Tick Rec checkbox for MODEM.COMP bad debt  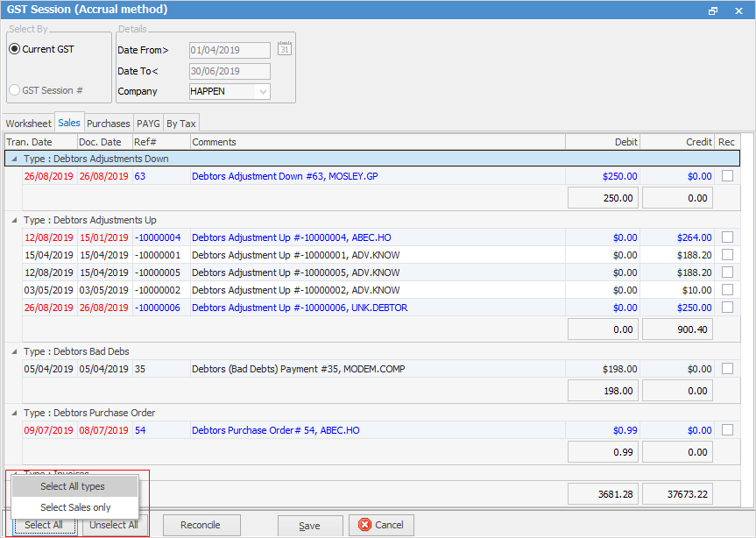click(727, 369)
